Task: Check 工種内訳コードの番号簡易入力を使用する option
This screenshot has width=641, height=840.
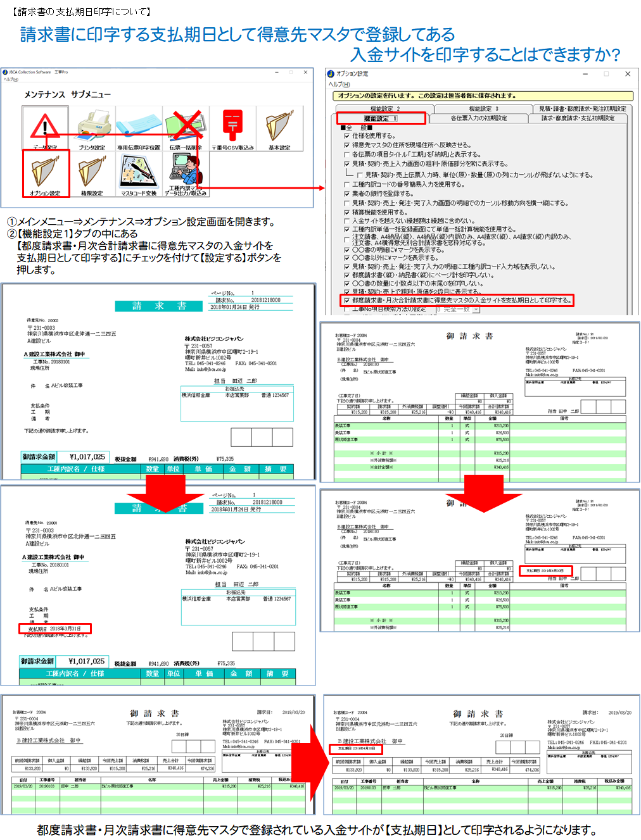Action: pos(346,185)
